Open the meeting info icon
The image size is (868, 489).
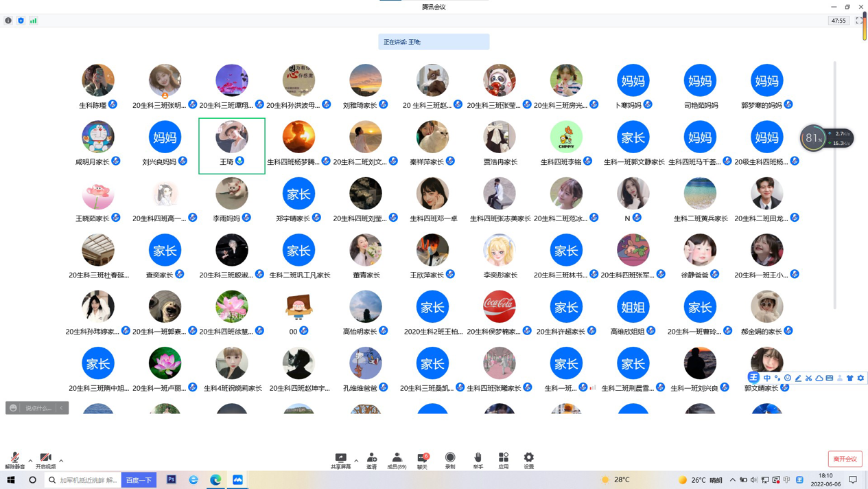tap(8, 21)
